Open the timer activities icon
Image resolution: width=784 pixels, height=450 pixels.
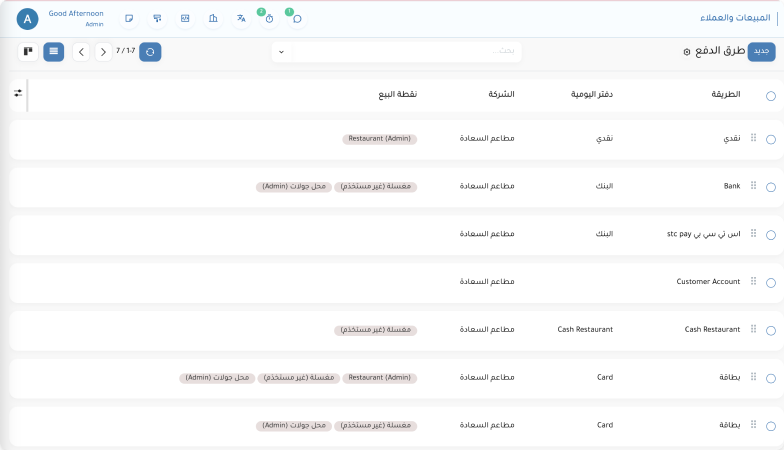[x=269, y=19]
